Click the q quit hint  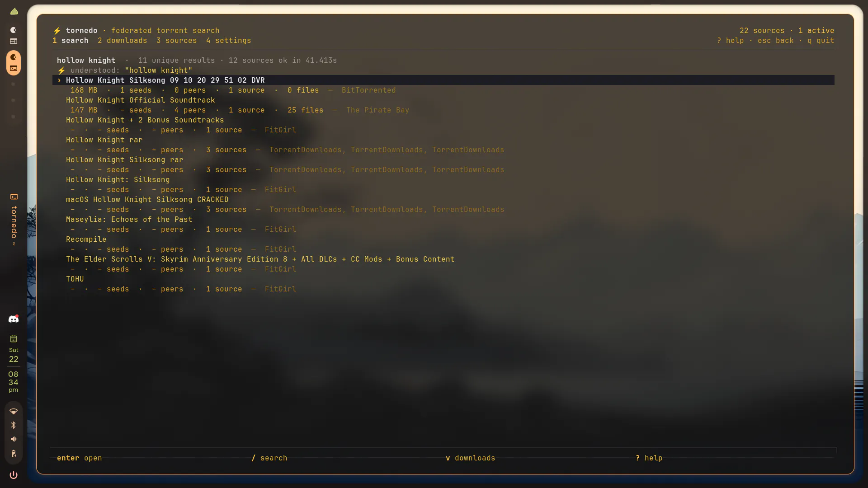(x=821, y=41)
